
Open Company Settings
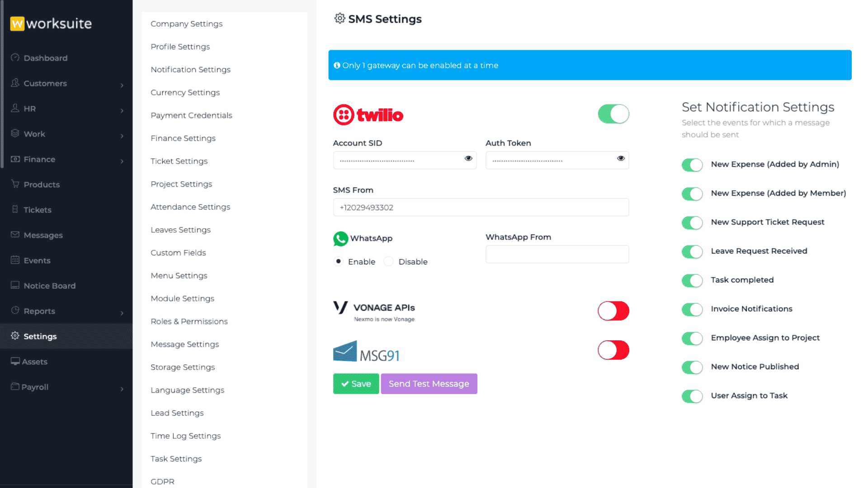pos(186,23)
